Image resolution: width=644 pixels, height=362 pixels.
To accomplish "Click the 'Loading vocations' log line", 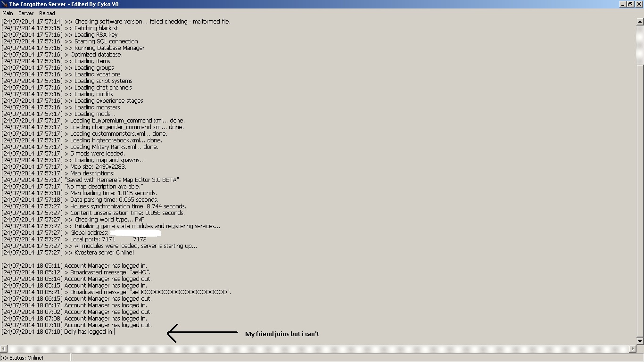I will coord(61,74).
